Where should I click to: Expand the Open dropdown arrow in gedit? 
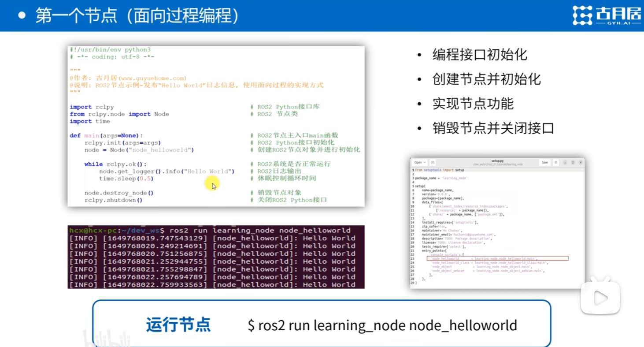tap(424, 162)
